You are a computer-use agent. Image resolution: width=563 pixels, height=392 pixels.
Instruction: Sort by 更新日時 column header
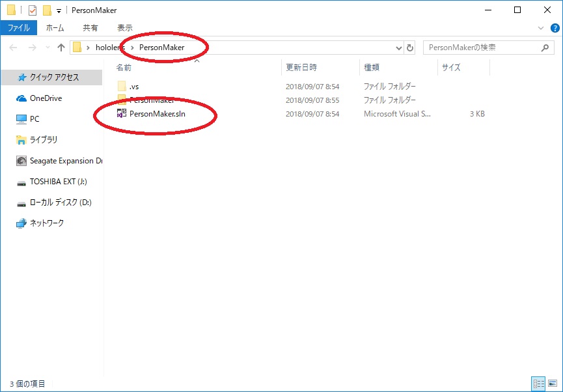(x=301, y=67)
